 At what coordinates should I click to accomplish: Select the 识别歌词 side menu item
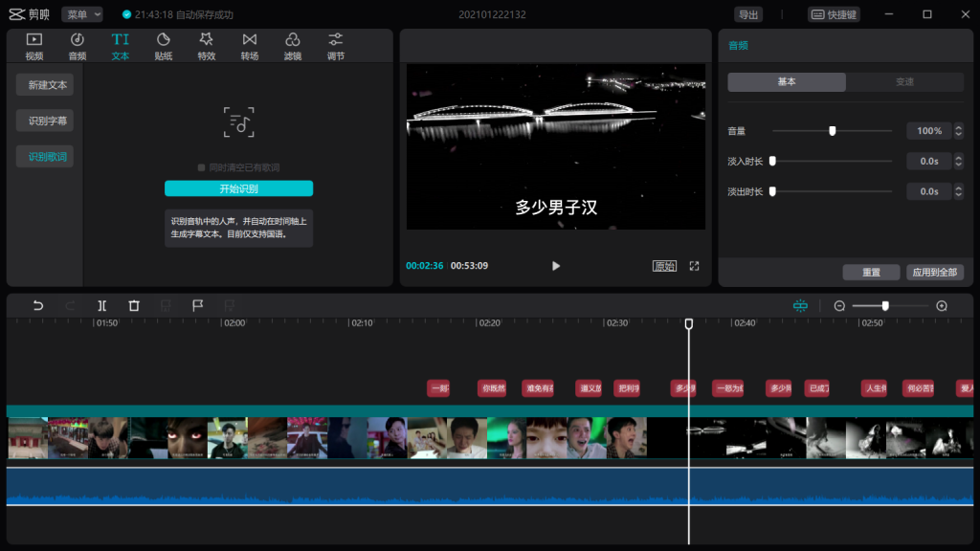pyautogui.click(x=45, y=157)
